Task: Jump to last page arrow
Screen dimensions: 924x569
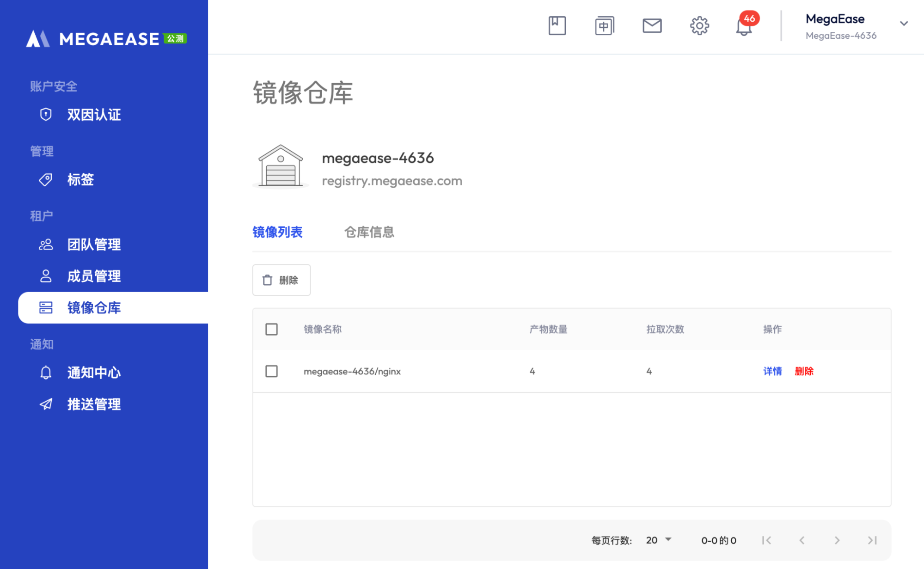Action: click(872, 540)
